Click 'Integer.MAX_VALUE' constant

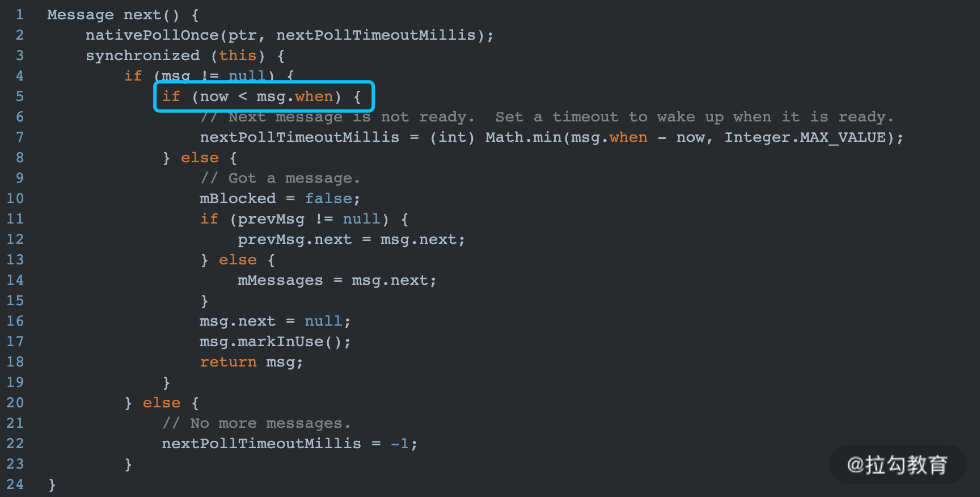click(805, 137)
